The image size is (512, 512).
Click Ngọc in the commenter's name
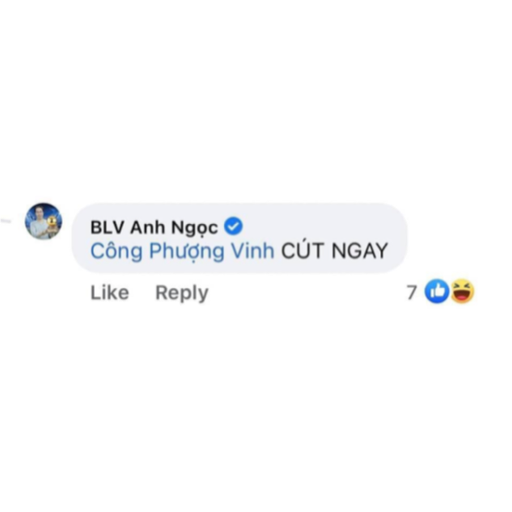click(194, 229)
